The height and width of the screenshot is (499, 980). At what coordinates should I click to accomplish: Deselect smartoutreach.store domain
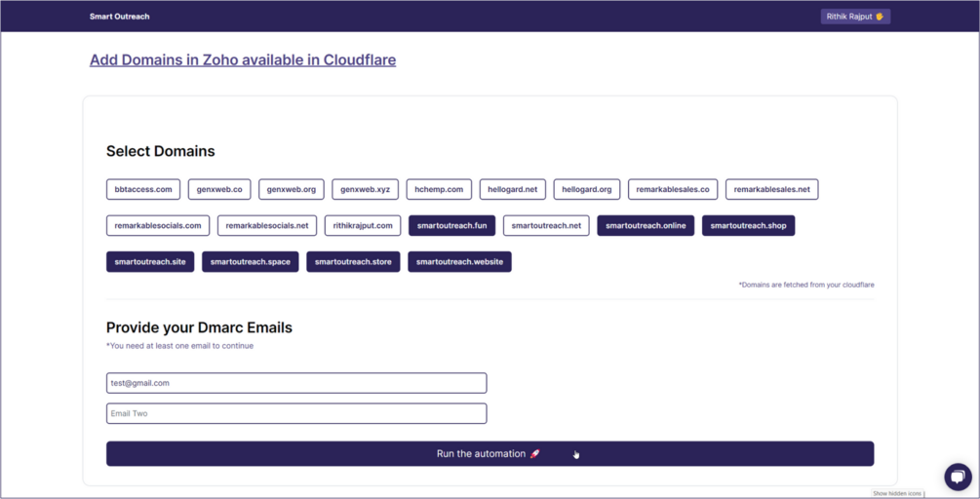(353, 261)
